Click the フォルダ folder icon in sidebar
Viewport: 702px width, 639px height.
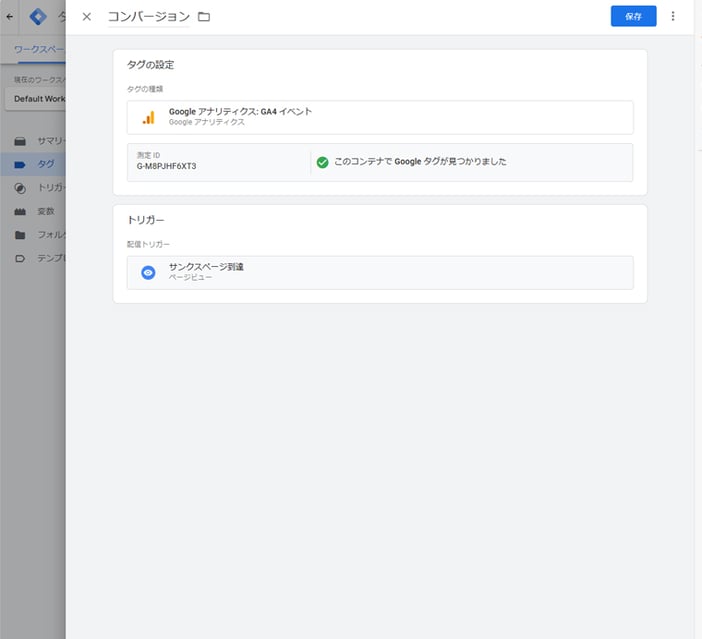coord(20,235)
